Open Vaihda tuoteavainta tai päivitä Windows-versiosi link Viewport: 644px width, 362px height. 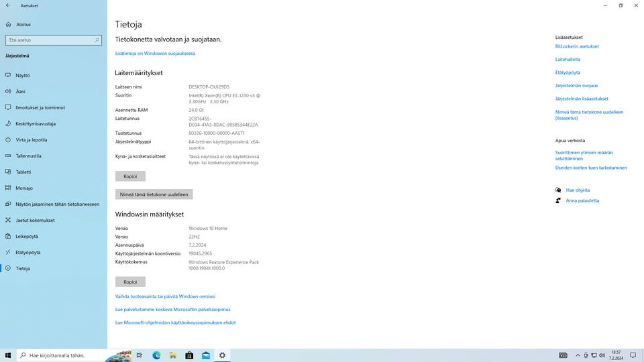click(x=165, y=296)
